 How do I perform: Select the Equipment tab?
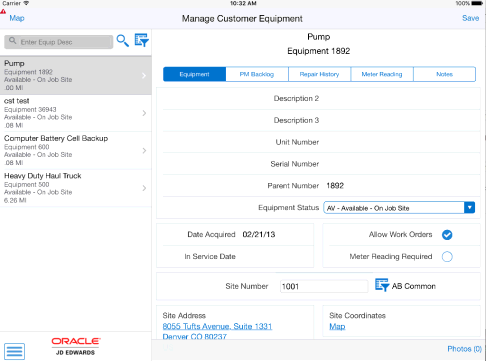click(194, 74)
